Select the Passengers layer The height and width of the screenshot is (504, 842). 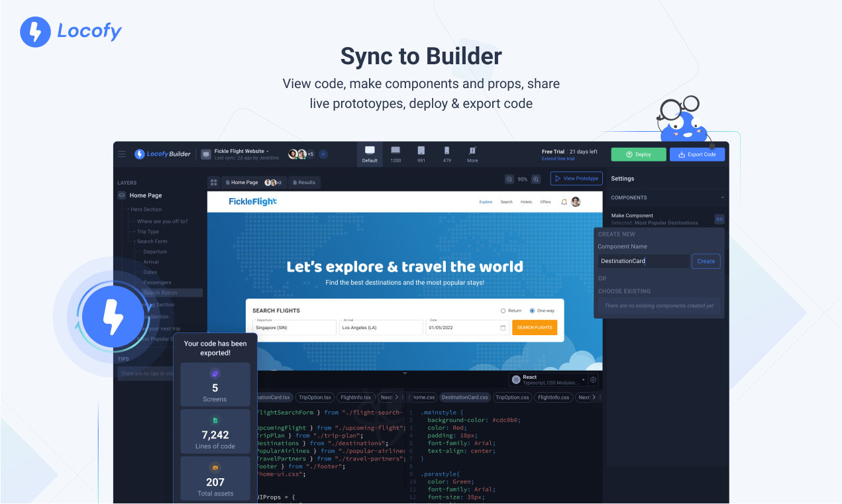[157, 283]
